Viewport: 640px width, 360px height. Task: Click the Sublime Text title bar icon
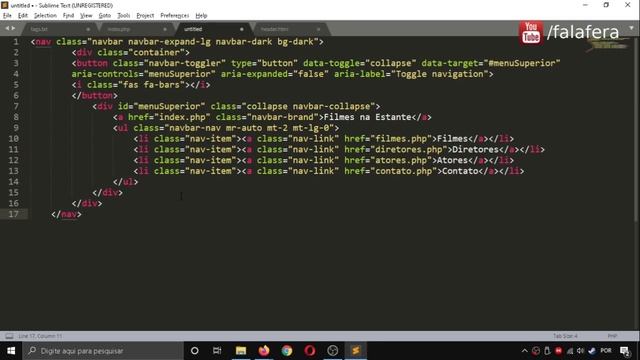[4, 5]
